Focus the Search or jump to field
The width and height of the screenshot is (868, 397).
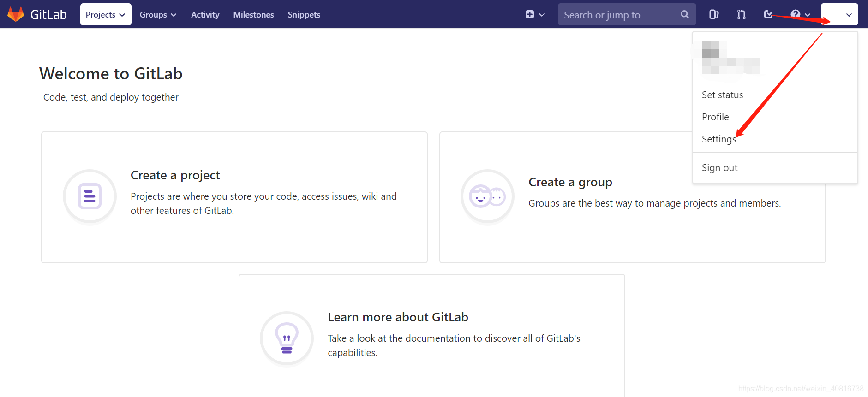click(627, 14)
